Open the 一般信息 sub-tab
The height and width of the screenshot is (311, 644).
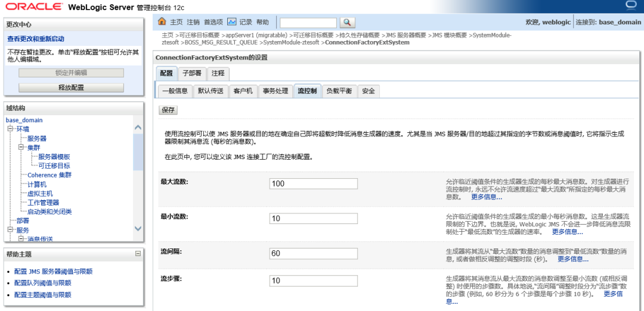(x=175, y=91)
